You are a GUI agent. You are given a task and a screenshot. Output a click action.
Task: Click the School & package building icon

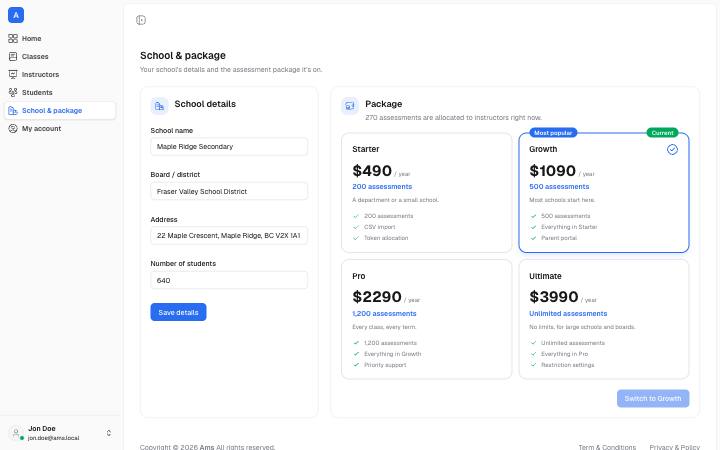tap(13, 111)
